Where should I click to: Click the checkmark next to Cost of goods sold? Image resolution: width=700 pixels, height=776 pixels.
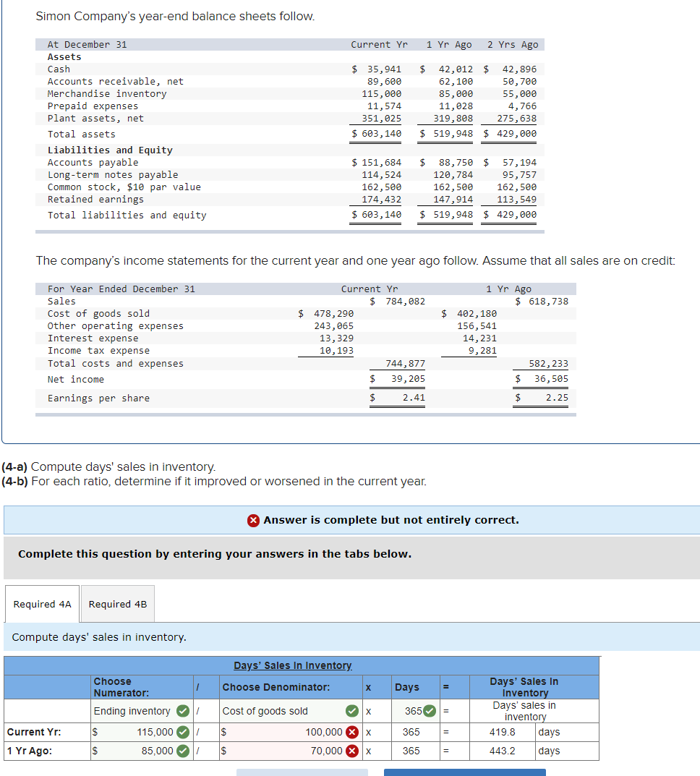(x=350, y=711)
